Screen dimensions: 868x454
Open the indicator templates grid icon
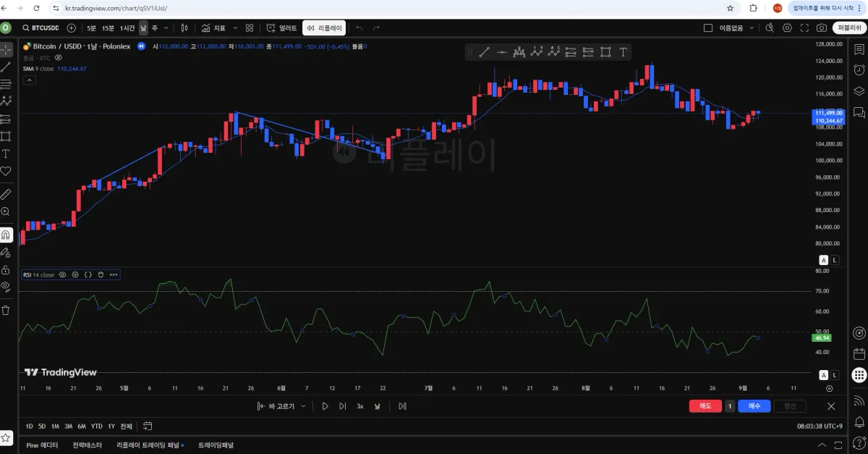coord(250,28)
